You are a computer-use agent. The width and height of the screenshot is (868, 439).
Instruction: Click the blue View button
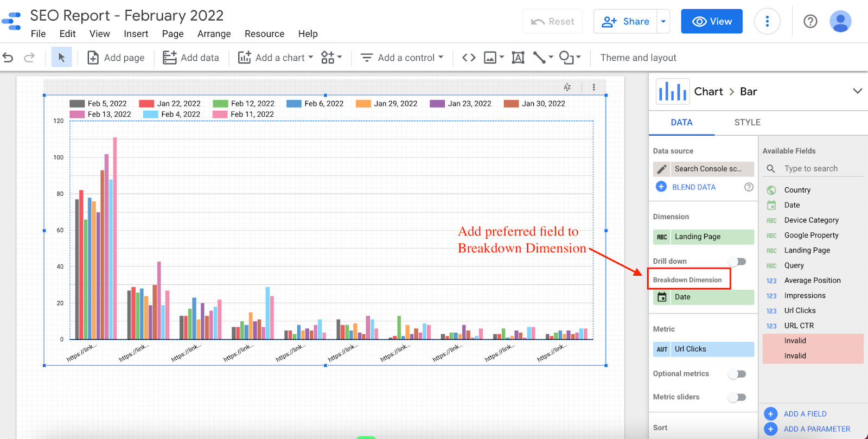(711, 22)
